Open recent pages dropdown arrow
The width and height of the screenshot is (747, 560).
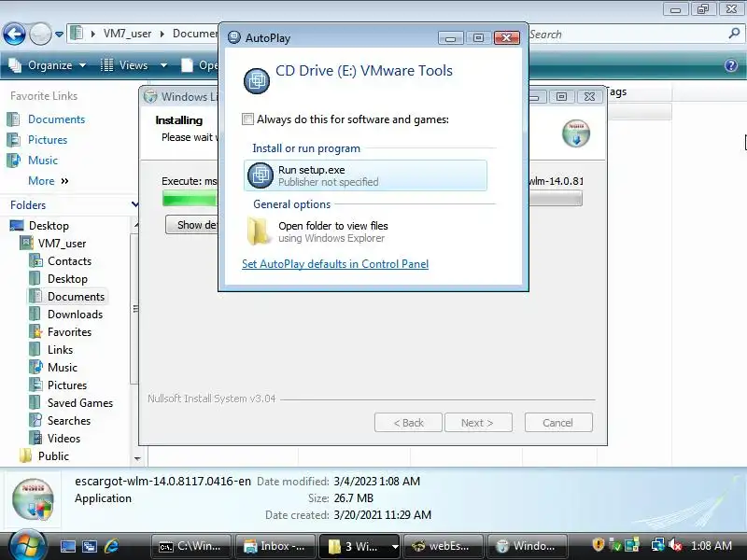(59, 35)
